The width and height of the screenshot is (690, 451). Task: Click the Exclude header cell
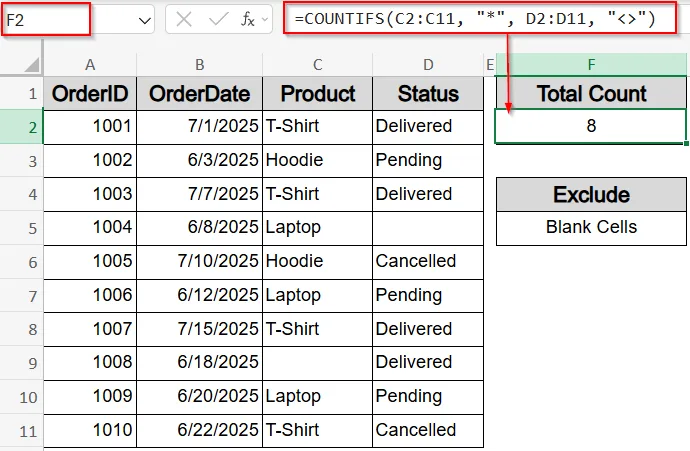coord(591,194)
